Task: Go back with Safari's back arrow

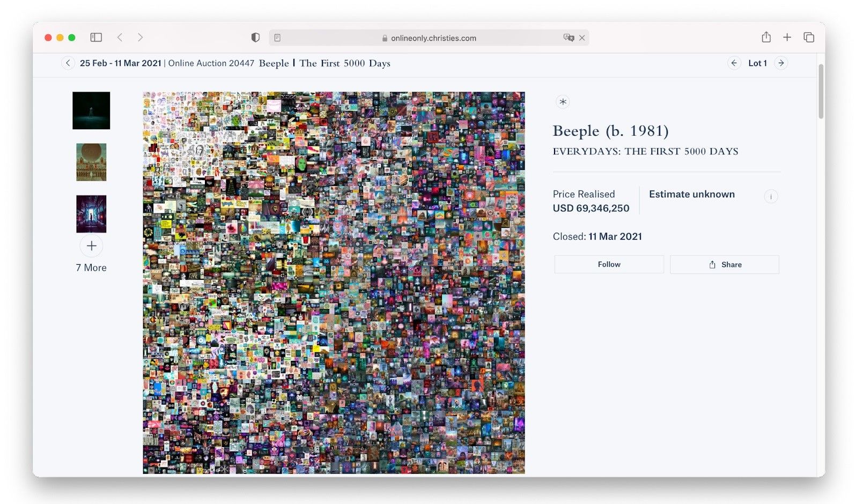Action: point(120,38)
